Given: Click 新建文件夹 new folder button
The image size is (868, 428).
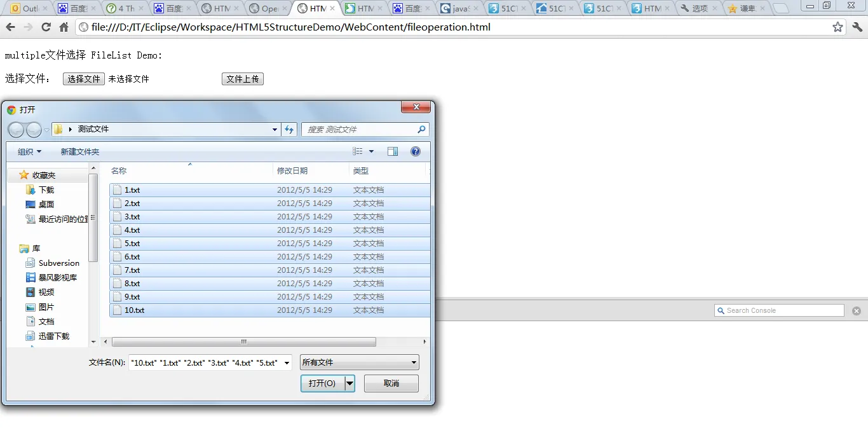Looking at the screenshot, I should (80, 151).
